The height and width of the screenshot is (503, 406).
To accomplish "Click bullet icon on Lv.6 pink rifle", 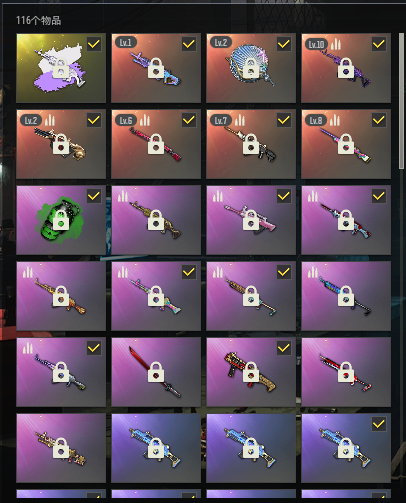I will coord(144,120).
